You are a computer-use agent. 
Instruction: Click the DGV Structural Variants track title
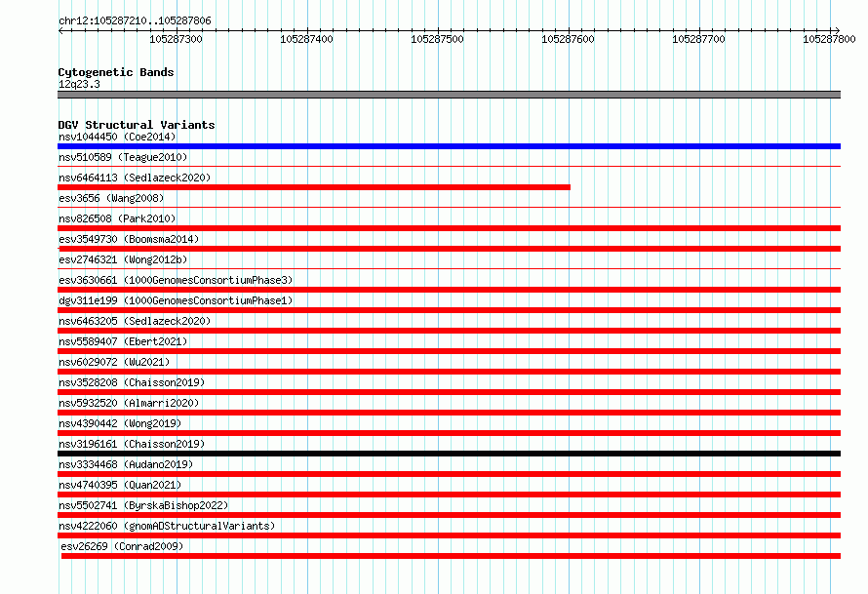coord(137,125)
